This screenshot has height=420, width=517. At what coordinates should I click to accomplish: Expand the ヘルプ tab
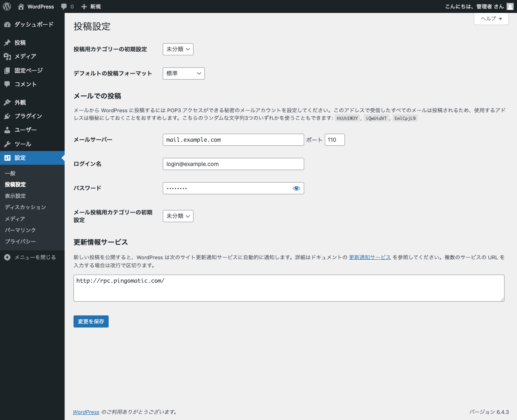[491, 19]
